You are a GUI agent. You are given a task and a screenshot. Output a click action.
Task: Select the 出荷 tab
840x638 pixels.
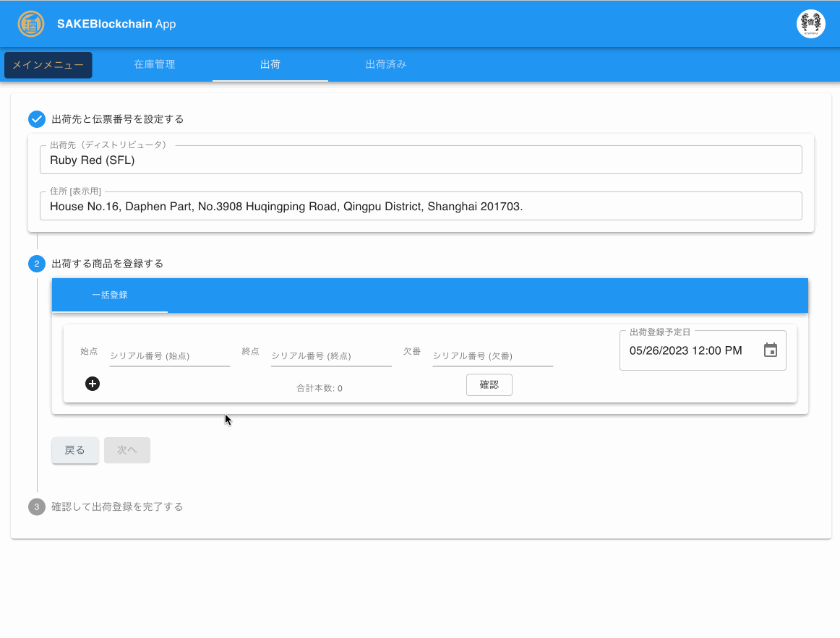tap(270, 64)
